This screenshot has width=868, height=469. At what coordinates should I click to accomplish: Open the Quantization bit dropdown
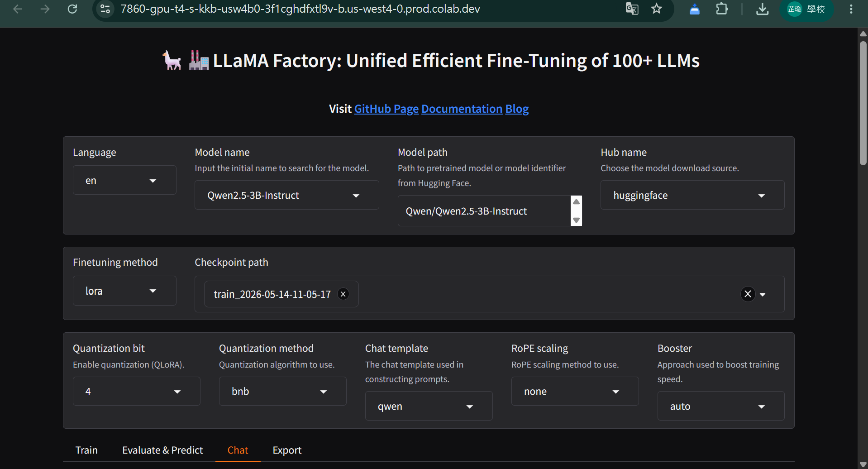point(137,391)
